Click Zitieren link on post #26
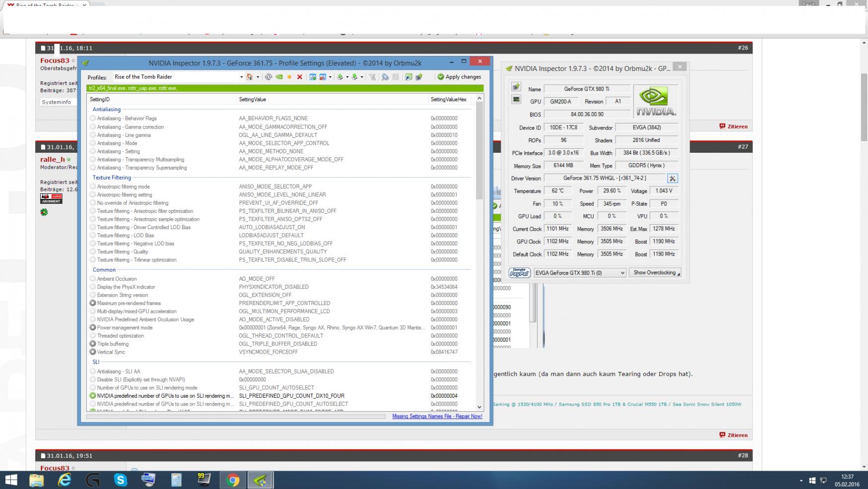The height and width of the screenshot is (489, 868). click(x=734, y=126)
